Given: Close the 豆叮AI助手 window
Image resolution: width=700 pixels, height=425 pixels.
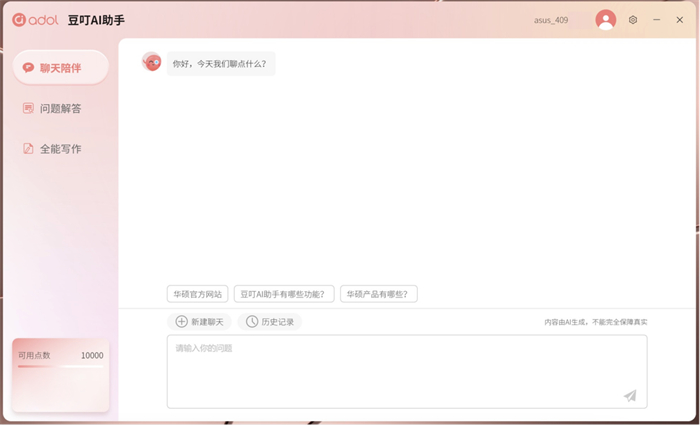Looking at the screenshot, I should pyautogui.click(x=679, y=20).
